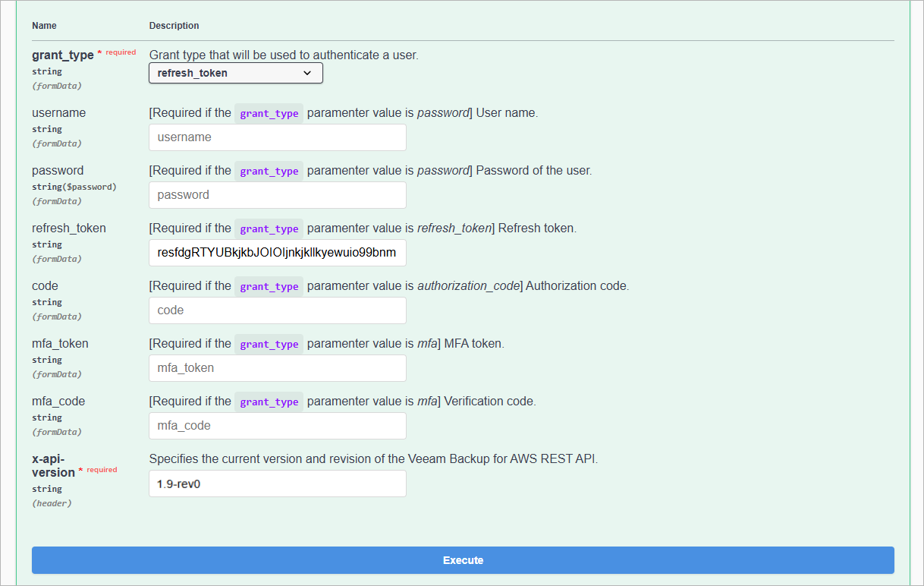The width and height of the screenshot is (924, 586).
Task: Open the grant_type dropdown
Action: coord(236,73)
